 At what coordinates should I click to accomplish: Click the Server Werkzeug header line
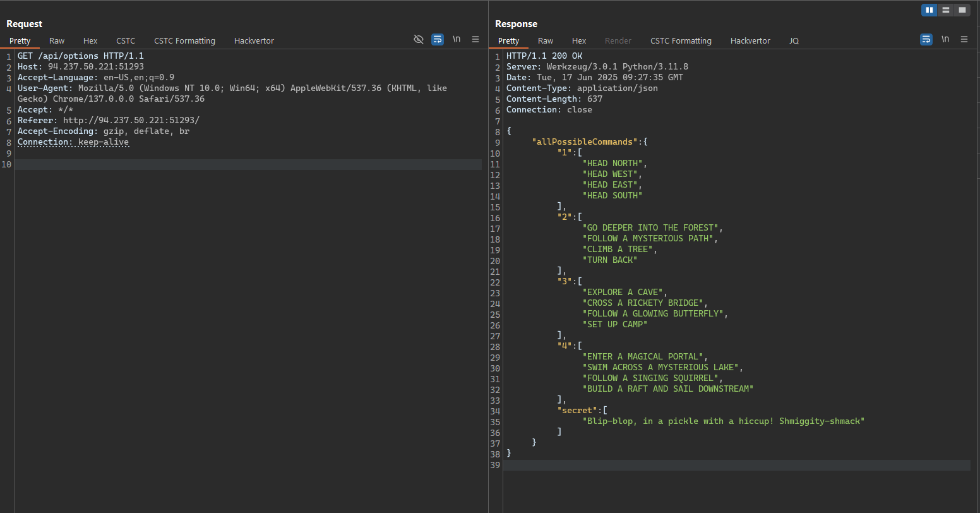[x=597, y=67]
